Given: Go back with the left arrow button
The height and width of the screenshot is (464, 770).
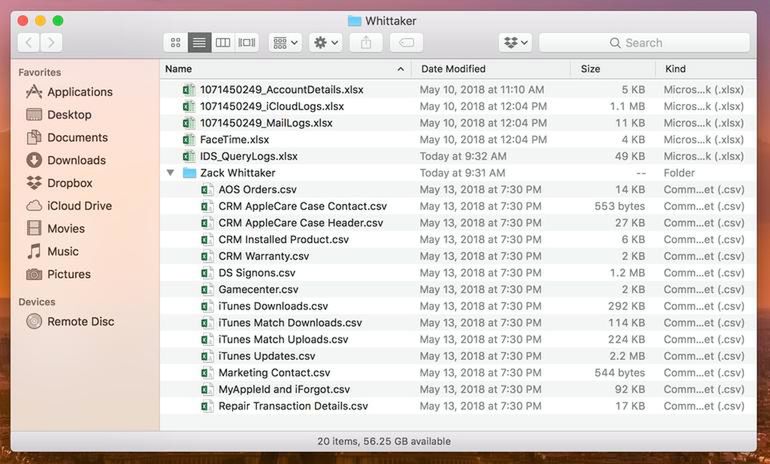Looking at the screenshot, I should pyautogui.click(x=28, y=43).
